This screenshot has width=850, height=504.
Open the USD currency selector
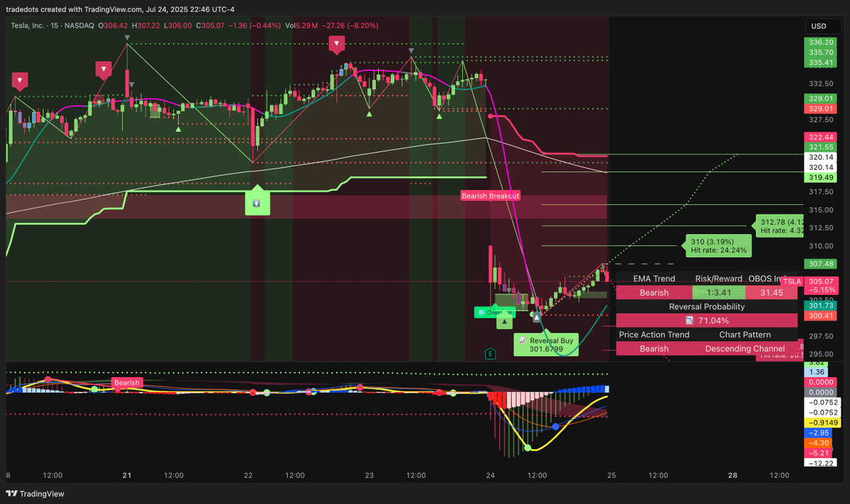822,26
